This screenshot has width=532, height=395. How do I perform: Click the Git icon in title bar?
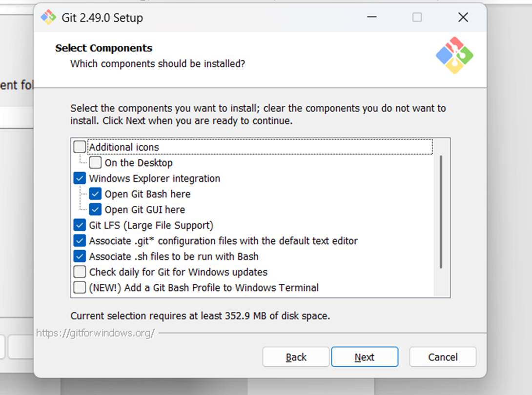tap(48, 17)
